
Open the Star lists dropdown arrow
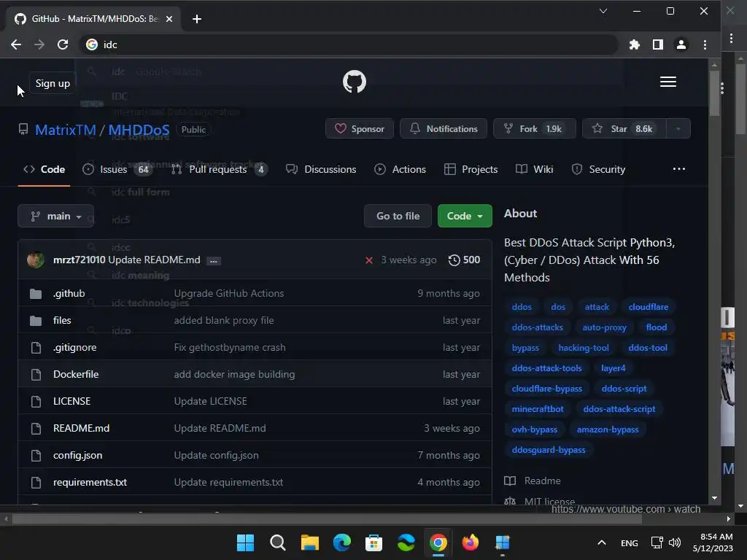tap(678, 128)
